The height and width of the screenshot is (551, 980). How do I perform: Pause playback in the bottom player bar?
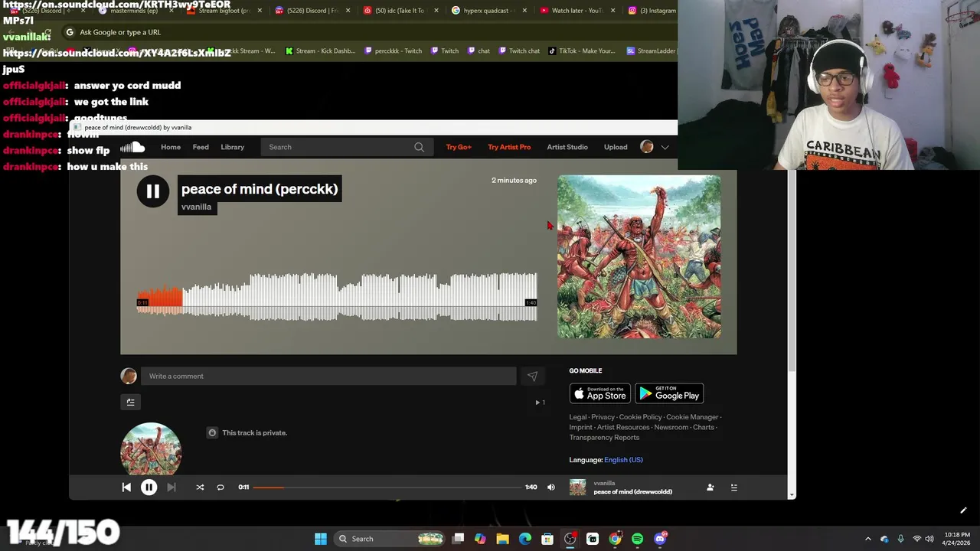point(149,487)
